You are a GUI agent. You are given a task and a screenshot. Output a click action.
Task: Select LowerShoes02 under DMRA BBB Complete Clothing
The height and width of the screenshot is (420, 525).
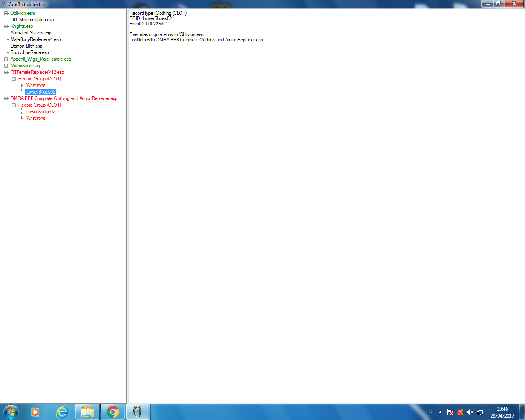point(41,112)
